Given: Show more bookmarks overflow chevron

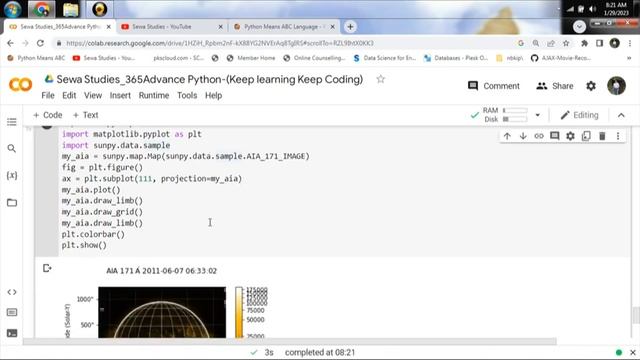Looking at the screenshot, I should 629,58.
